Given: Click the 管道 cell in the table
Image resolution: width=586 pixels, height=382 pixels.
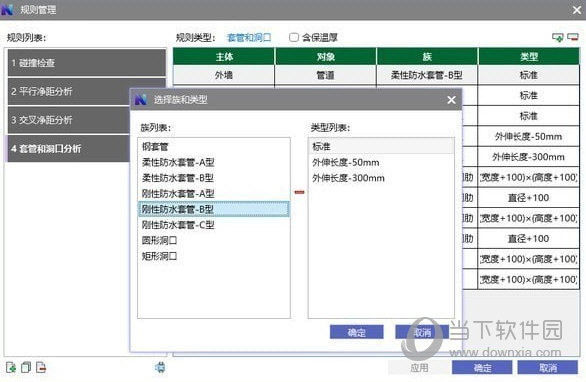Looking at the screenshot, I should (326, 75).
